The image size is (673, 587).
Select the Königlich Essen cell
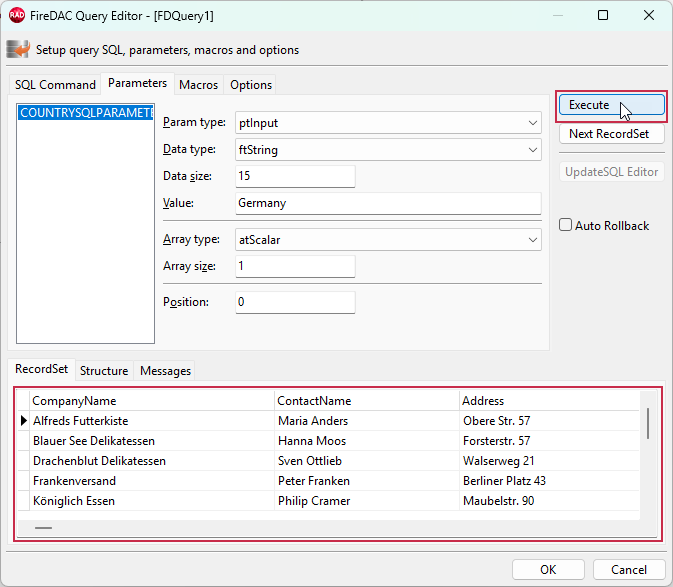click(x=152, y=501)
